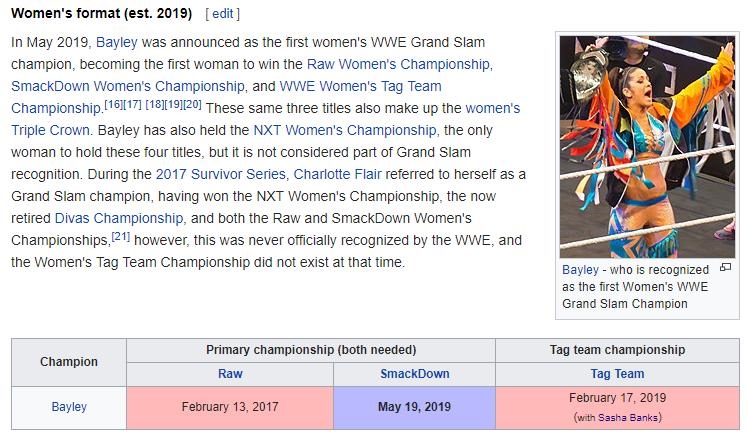The width and height of the screenshot is (748, 442).
Task: Click citation reference 16
Action: (x=113, y=104)
